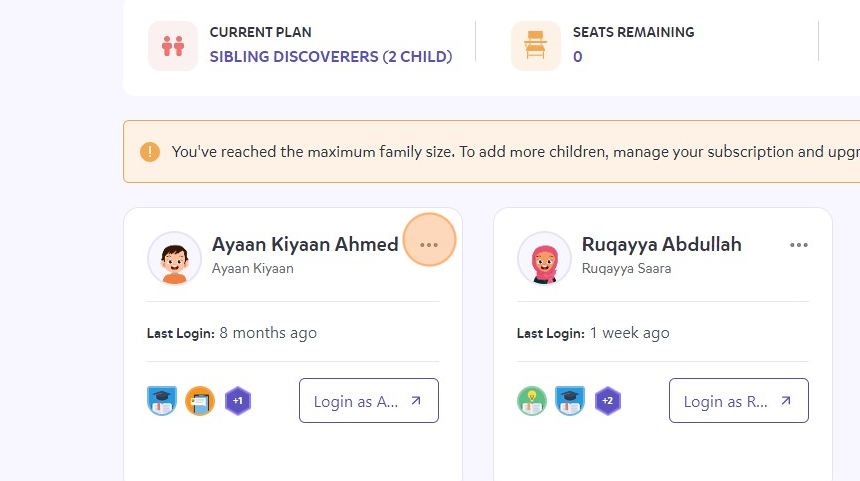The image size is (860, 481).
Task: Click Ayaan's avatar picture
Action: (175, 258)
